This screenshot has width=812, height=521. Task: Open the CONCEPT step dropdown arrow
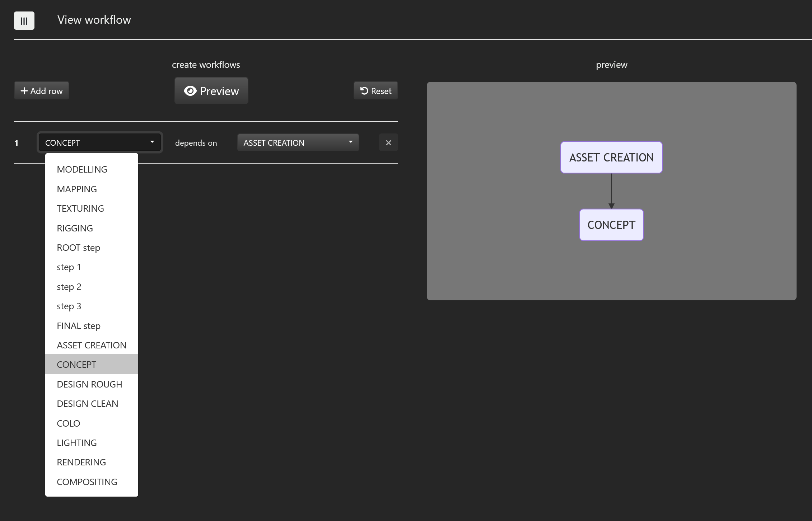152,142
